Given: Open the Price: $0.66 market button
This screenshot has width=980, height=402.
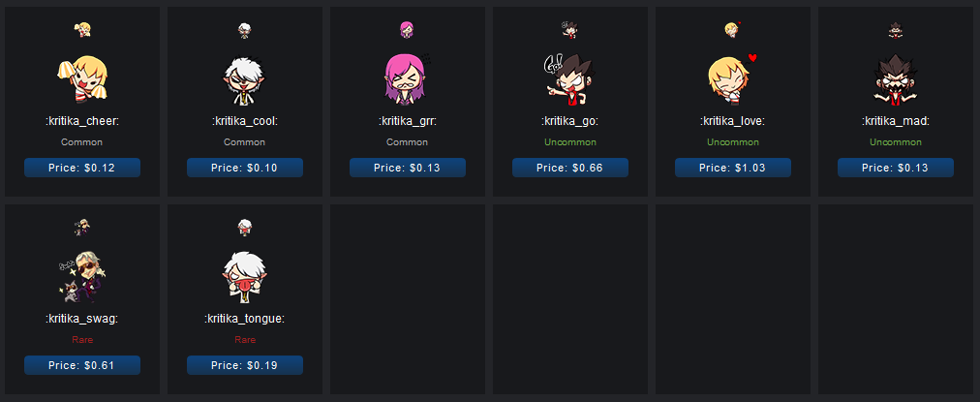Looking at the screenshot, I should pyautogui.click(x=570, y=168).
